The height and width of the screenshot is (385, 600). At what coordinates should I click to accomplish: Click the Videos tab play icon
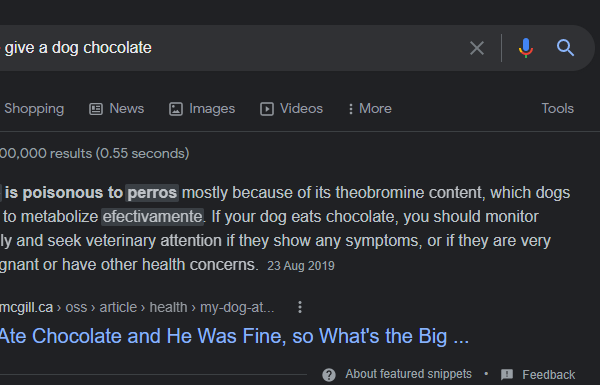pyautogui.click(x=267, y=109)
